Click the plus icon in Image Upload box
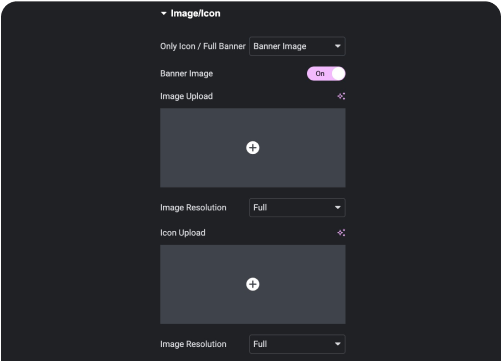This screenshot has width=501, height=361. coord(253,148)
